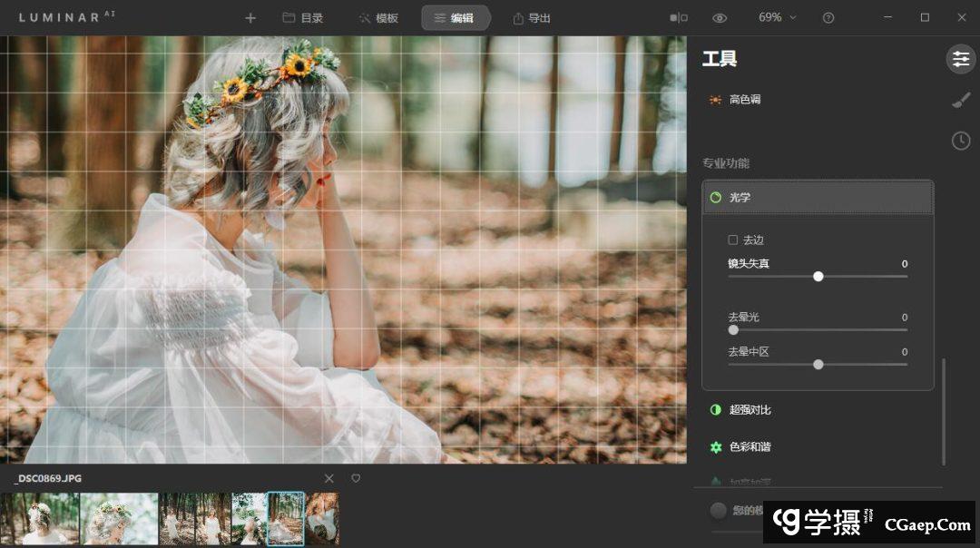Click the 导出 export button

pos(532,18)
